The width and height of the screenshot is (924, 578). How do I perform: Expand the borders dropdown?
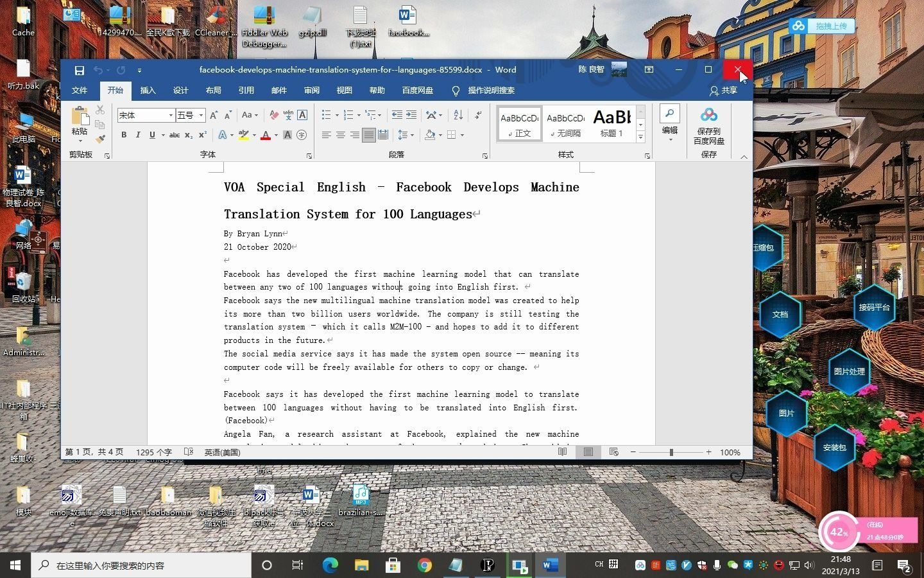462,136
